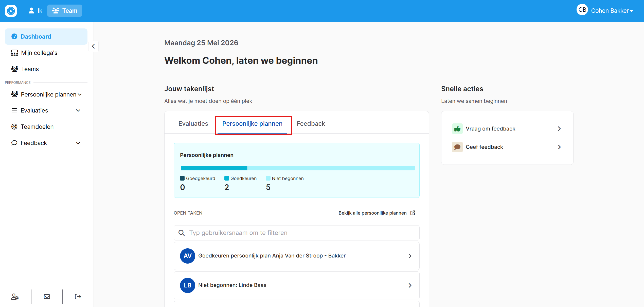Open the mail envelope icon in sidebar footer
Viewport: 644px width, 307px height.
pyautogui.click(x=47, y=297)
